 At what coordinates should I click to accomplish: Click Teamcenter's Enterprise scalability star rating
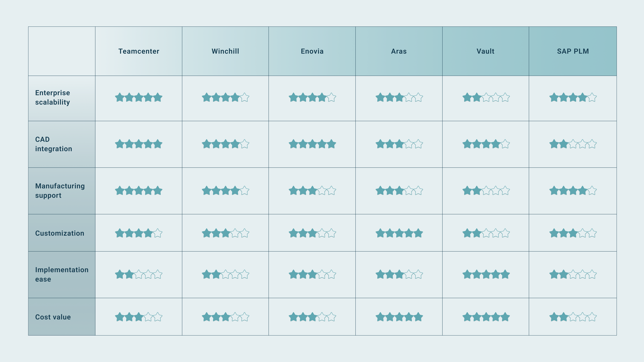tap(139, 97)
